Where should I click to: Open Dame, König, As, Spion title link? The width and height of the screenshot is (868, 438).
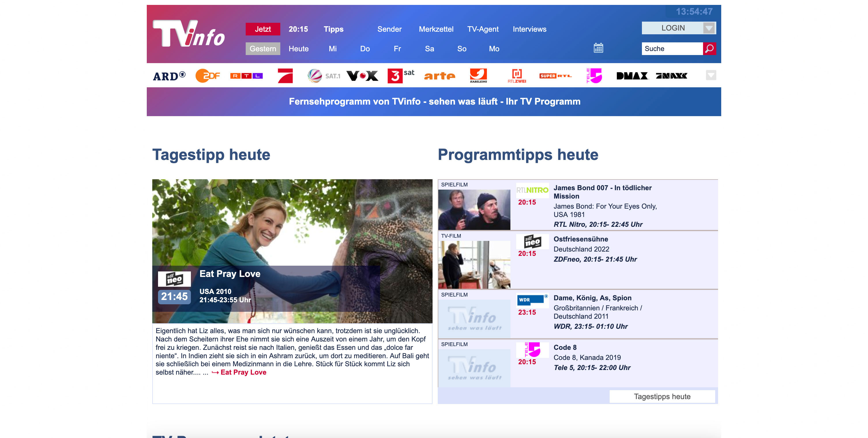pos(592,298)
